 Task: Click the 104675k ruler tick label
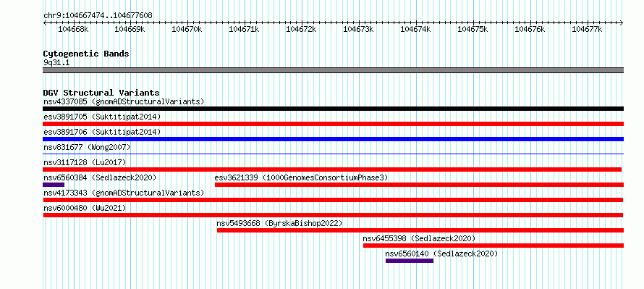473,29
